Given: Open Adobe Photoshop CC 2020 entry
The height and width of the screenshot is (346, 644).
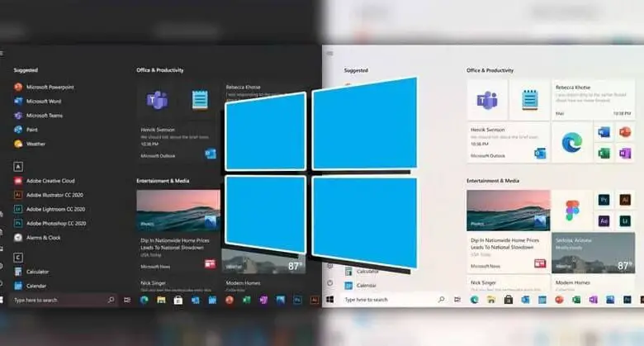Looking at the screenshot, I should pyautogui.click(x=50, y=223).
